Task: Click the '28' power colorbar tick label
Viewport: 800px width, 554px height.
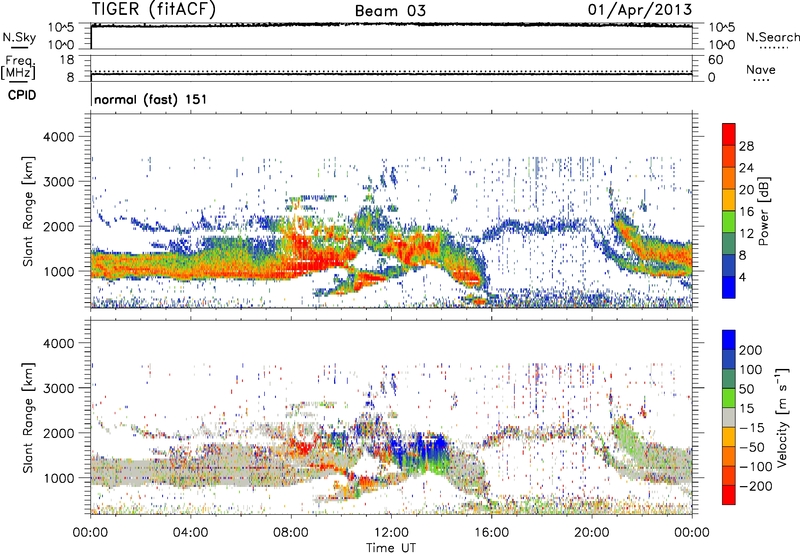Action: coord(746,146)
